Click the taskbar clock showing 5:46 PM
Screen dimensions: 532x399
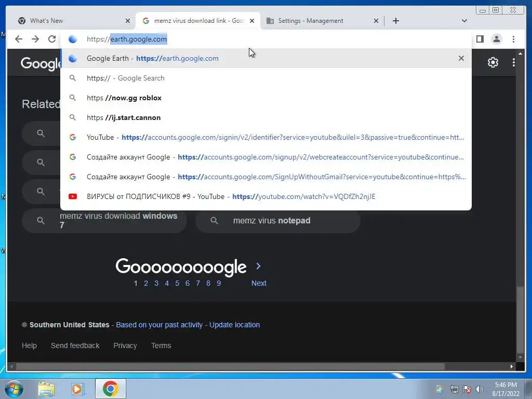click(x=506, y=389)
